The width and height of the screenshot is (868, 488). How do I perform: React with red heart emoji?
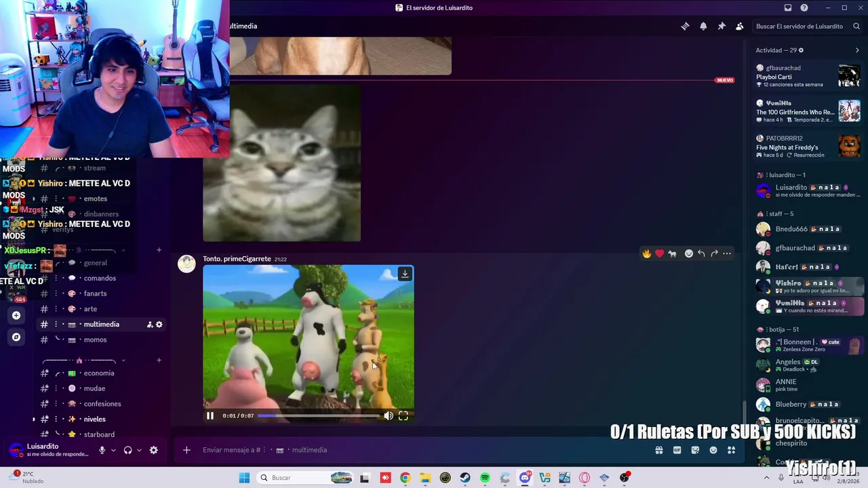pos(659,253)
